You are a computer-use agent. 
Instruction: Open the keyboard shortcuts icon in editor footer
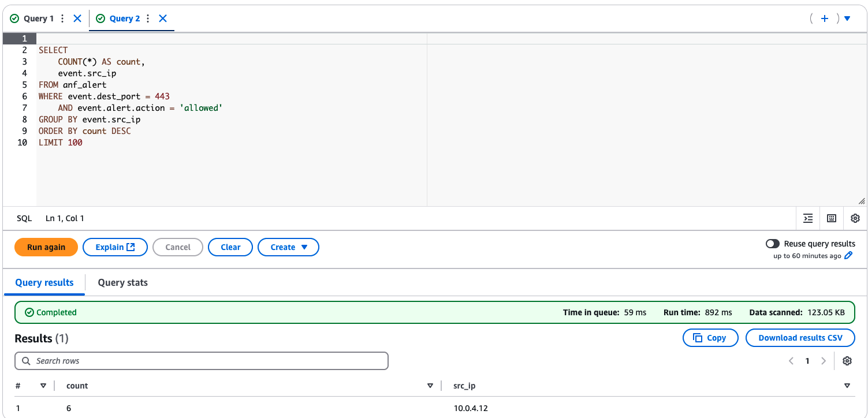click(832, 218)
